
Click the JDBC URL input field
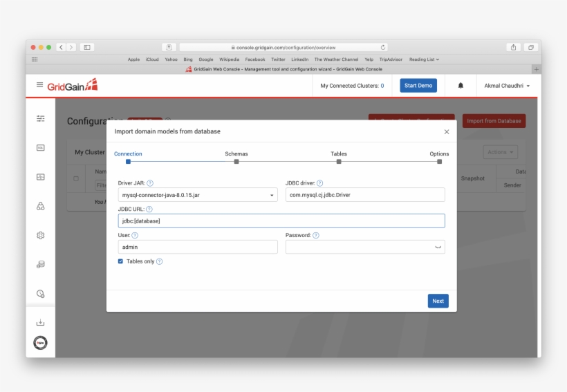click(281, 221)
